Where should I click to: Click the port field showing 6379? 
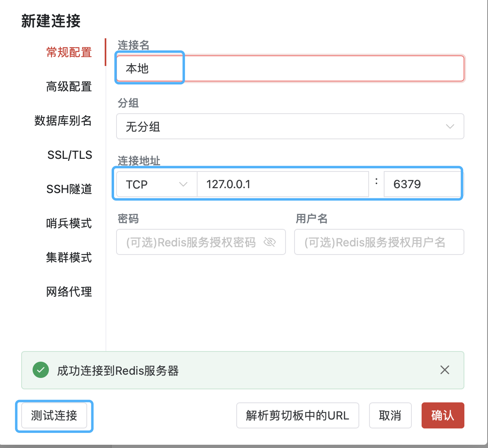coord(422,184)
